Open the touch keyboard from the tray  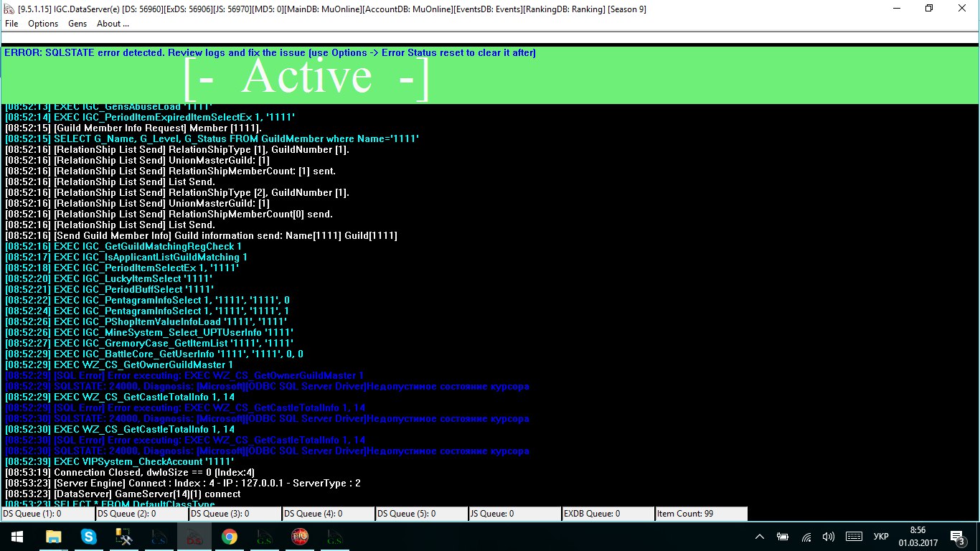854,536
